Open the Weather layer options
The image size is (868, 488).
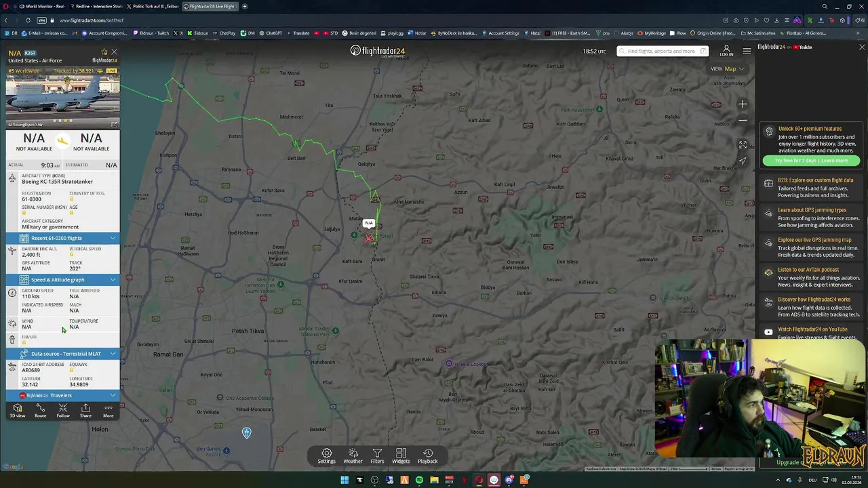[353, 456]
